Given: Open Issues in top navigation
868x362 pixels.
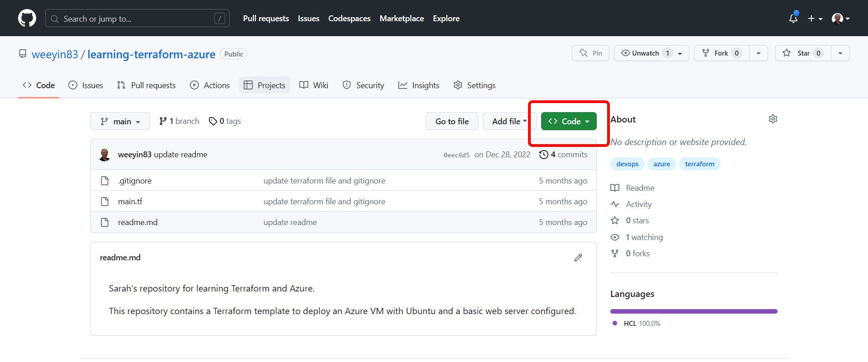Looking at the screenshot, I should coord(308,19).
